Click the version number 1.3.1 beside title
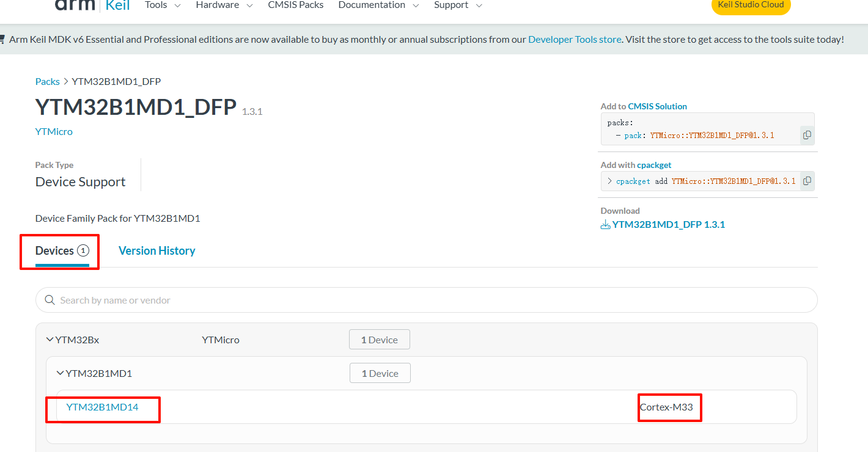 pyautogui.click(x=252, y=112)
